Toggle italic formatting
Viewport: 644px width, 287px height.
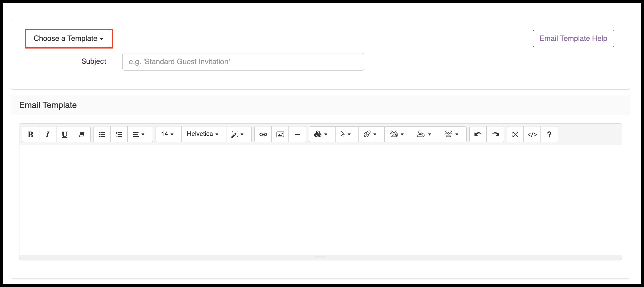point(48,134)
